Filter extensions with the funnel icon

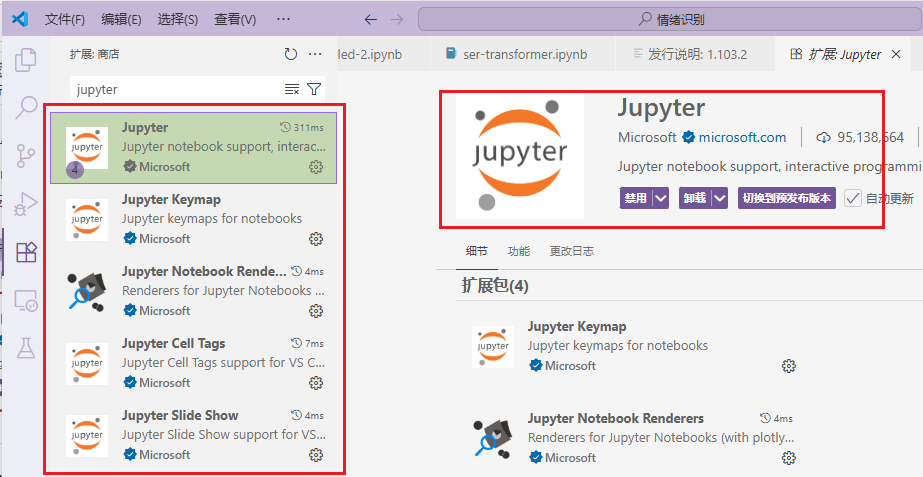tap(314, 89)
